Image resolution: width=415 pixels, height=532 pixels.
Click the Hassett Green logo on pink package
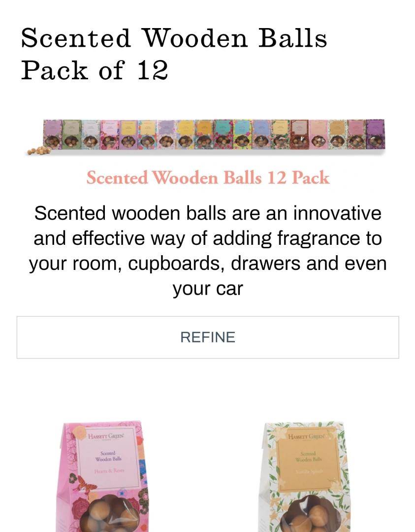pyautogui.click(x=106, y=436)
